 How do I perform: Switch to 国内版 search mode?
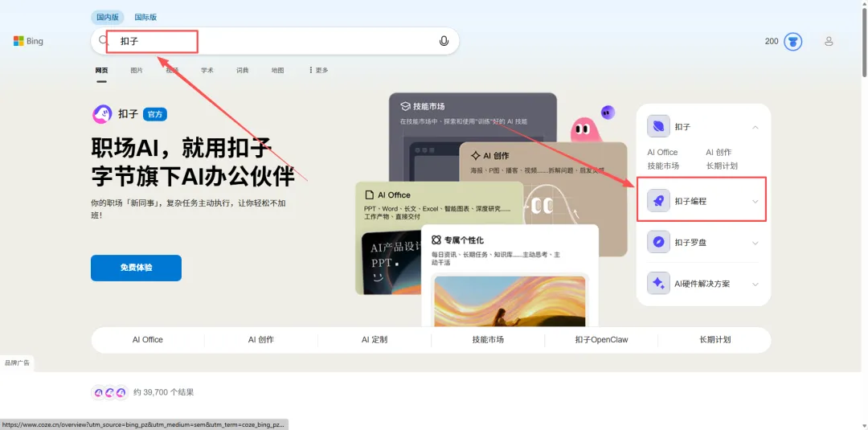pyautogui.click(x=108, y=17)
